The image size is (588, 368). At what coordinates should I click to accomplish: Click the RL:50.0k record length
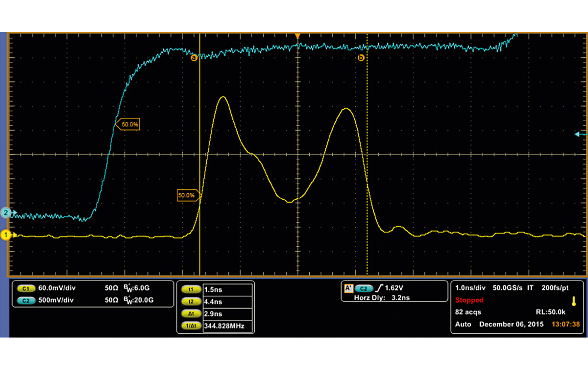point(552,312)
